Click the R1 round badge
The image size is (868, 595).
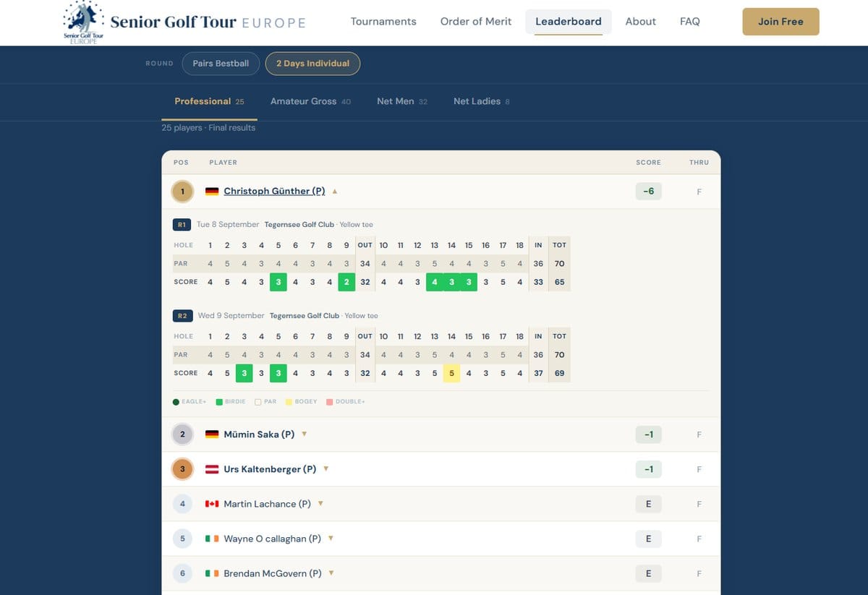[182, 225]
